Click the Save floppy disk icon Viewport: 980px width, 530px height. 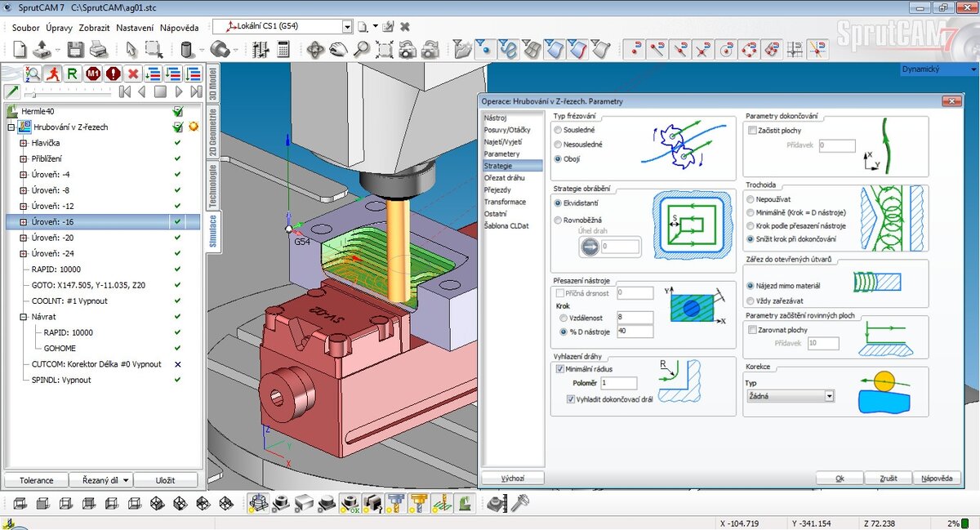(75, 50)
